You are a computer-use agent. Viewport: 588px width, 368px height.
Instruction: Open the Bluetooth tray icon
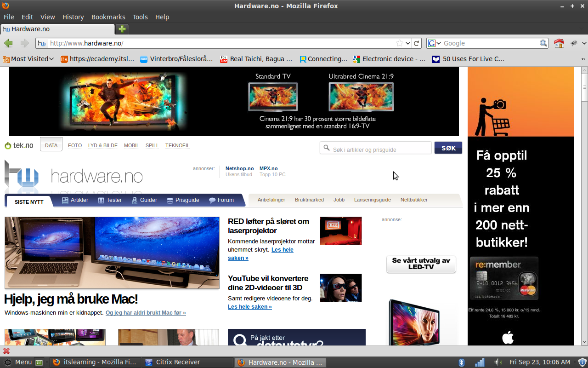pyautogui.click(x=462, y=362)
